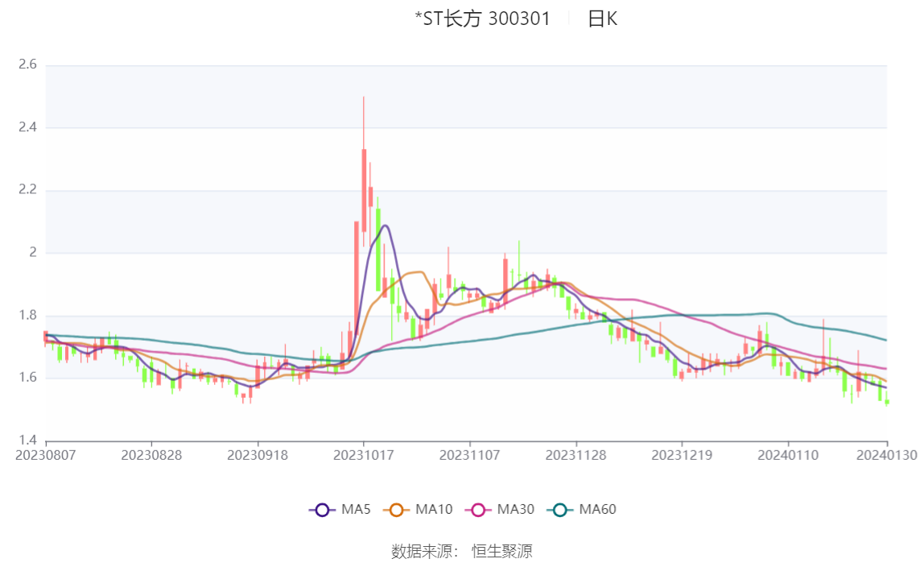Click the x-axis date label 20240110
The height and width of the screenshot is (563, 924).
click(x=788, y=456)
